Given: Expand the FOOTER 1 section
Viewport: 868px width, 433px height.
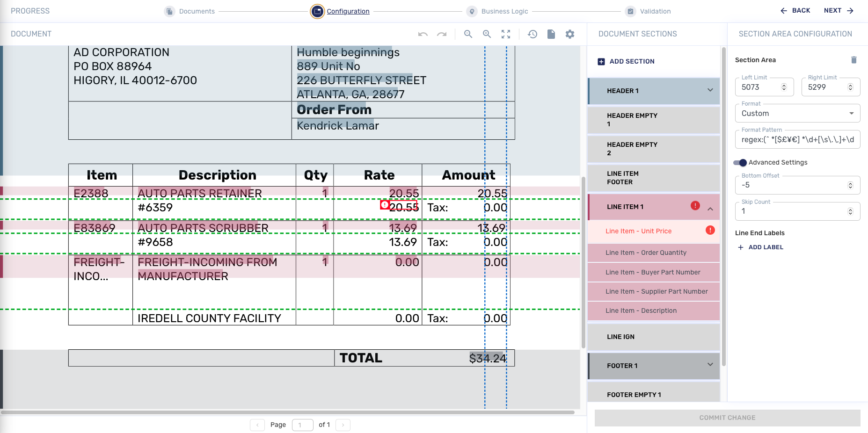Looking at the screenshot, I should [x=710, y=365].
